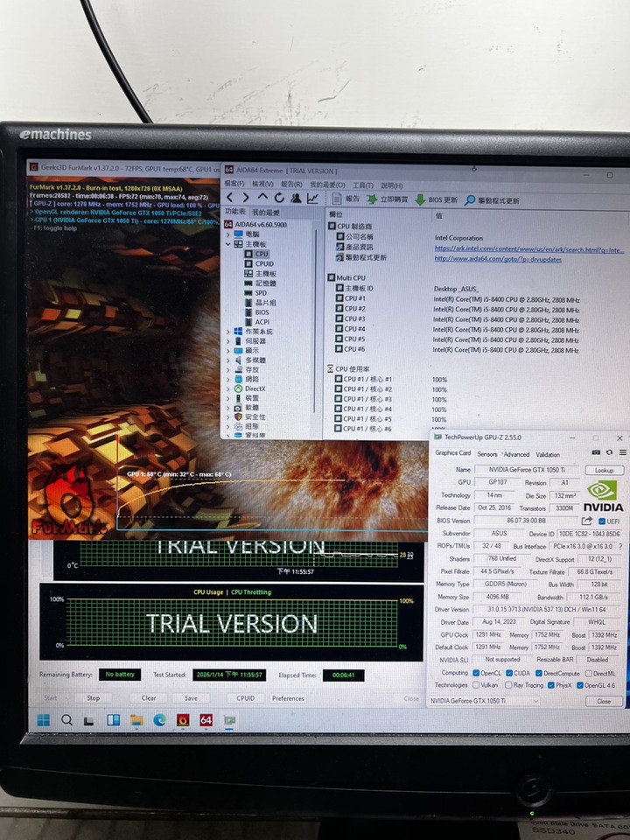Viewport: 630px width, 840px height.
Task: Open the AIDA64 graph icon
Action: pyautogui.click(x=312, y=199)
